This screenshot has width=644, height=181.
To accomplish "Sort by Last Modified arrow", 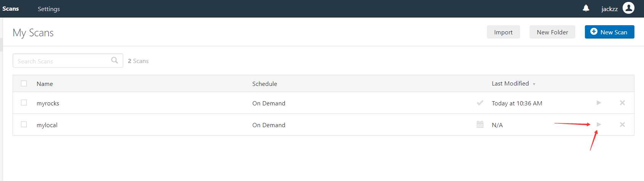I will pyautogui.click(x=534, y=84).
